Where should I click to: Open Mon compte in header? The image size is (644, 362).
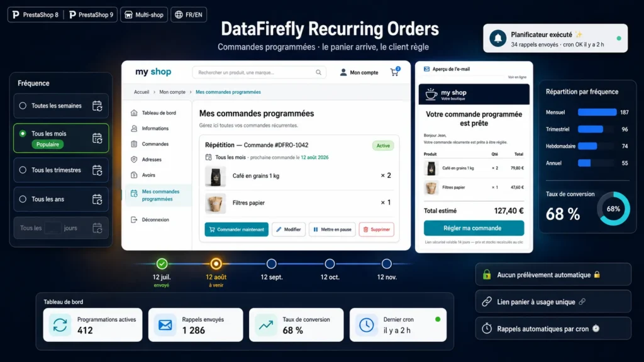point(359,73)
